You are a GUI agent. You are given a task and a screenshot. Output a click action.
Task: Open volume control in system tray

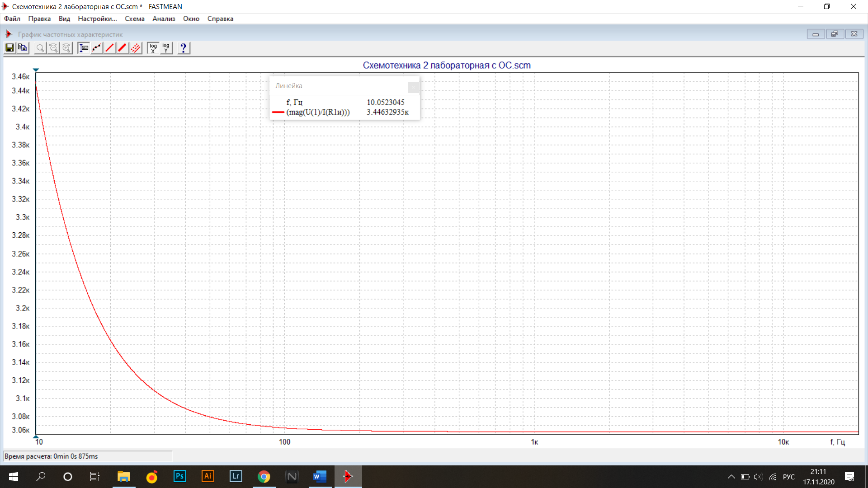(x=758, y=477)
